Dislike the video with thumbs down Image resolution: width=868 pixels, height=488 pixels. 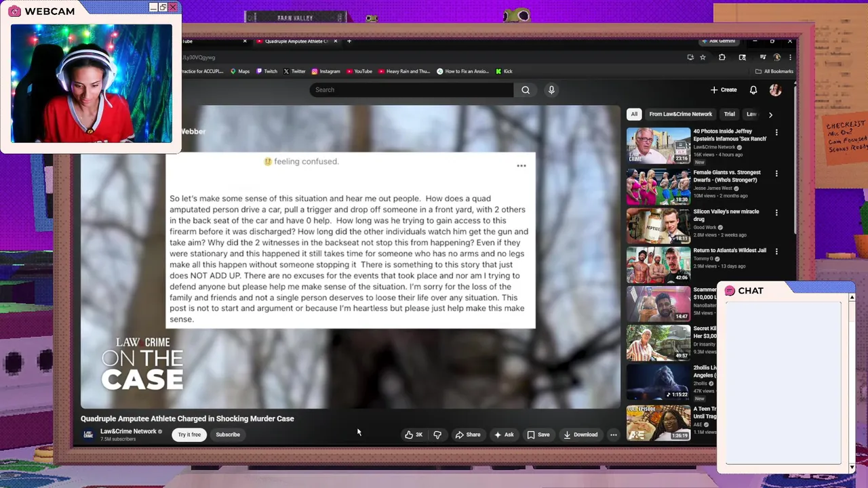tap(437, 434)
